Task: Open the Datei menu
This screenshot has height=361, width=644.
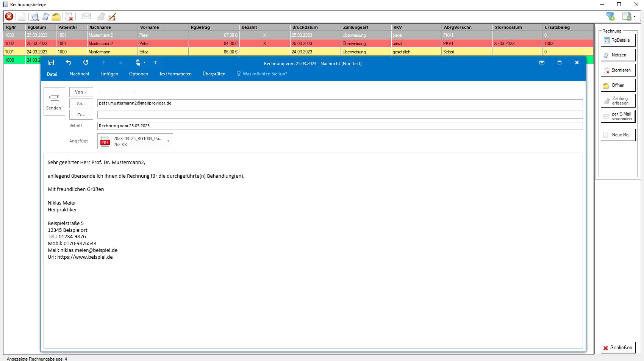Action: 52,74
